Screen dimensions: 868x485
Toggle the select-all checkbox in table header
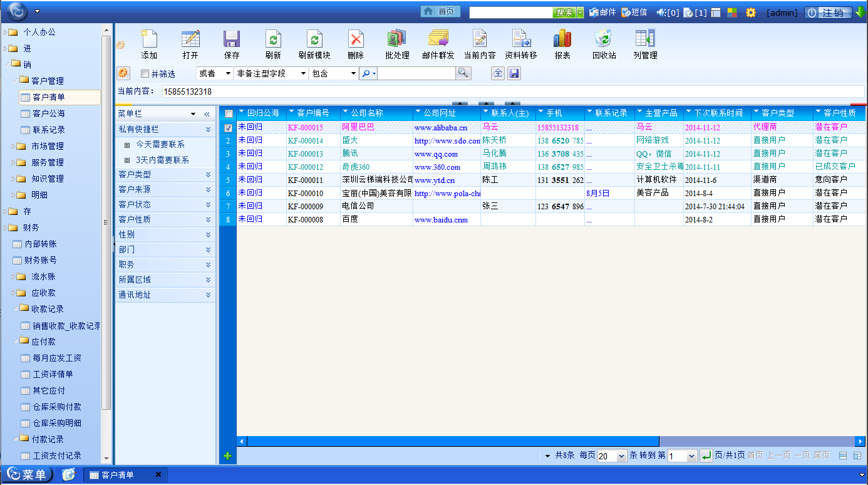click(229, 113)
